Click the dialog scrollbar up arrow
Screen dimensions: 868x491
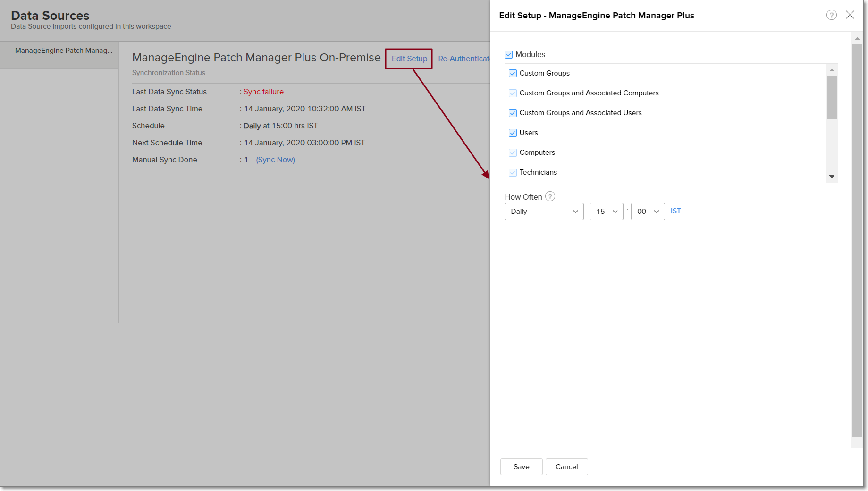[857, 38]
